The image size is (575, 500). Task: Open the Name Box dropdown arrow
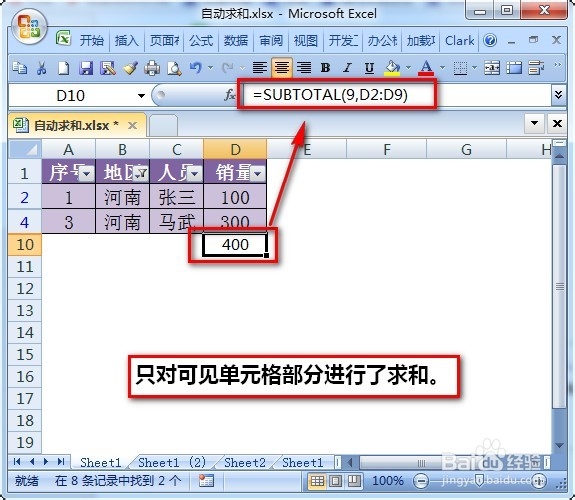(x=141, y=96)
